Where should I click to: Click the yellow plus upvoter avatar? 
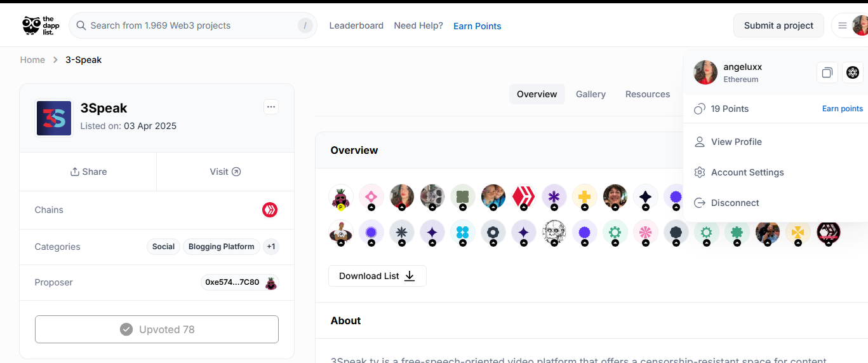585,197
